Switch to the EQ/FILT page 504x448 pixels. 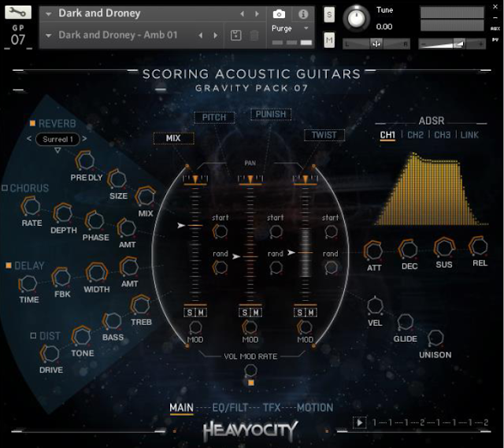pos(230,408)
